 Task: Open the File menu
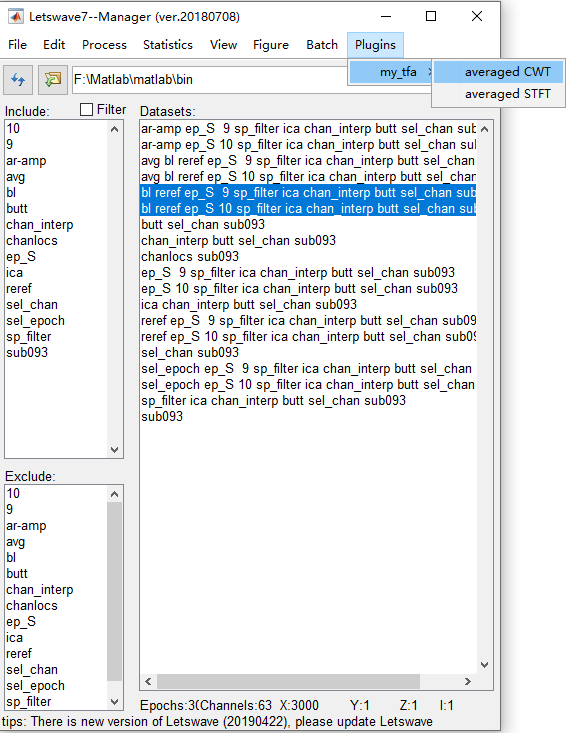pos(17,45)
